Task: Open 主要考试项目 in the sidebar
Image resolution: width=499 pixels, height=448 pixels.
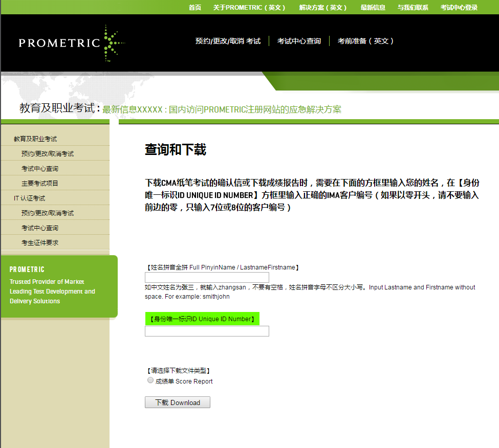Action: (x=40, y=183)
